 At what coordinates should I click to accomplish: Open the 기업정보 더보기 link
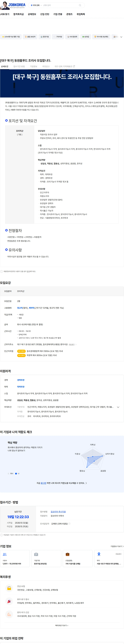point(117,546)
